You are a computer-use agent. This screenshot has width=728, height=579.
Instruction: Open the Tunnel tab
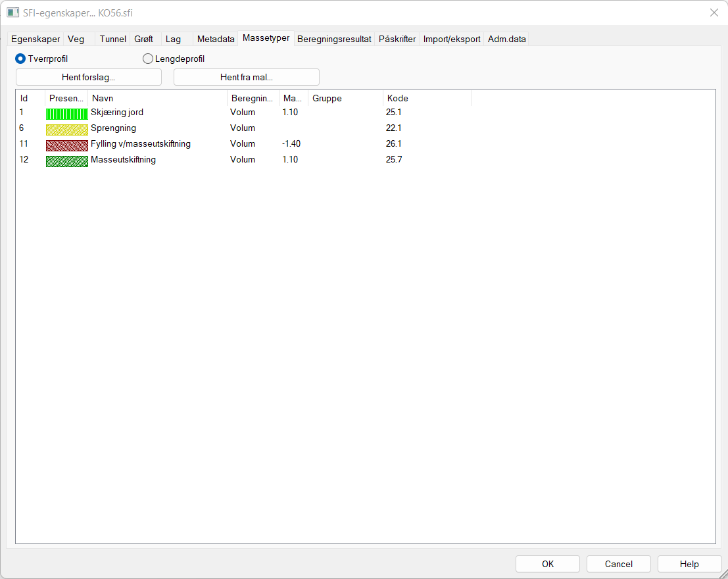pyautogui.click(x=112, y=39)
